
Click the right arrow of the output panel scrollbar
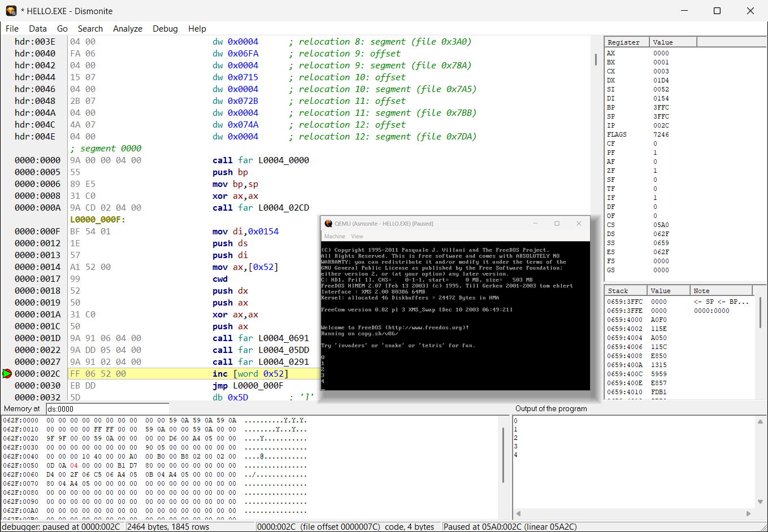click(748, 513)
